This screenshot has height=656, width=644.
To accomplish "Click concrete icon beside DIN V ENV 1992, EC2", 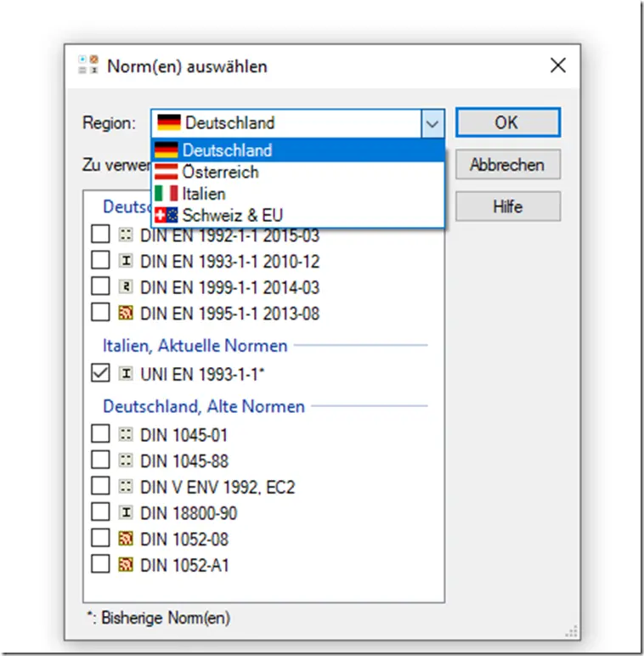I will pyautogui.click(x=126, y=486).
